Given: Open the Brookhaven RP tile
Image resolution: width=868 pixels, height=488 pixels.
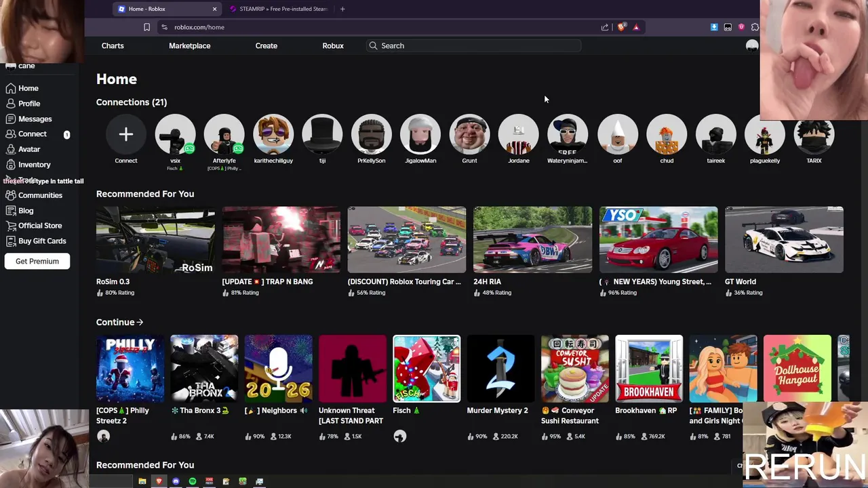Looking at the screenshot, I should pos(649,369).
